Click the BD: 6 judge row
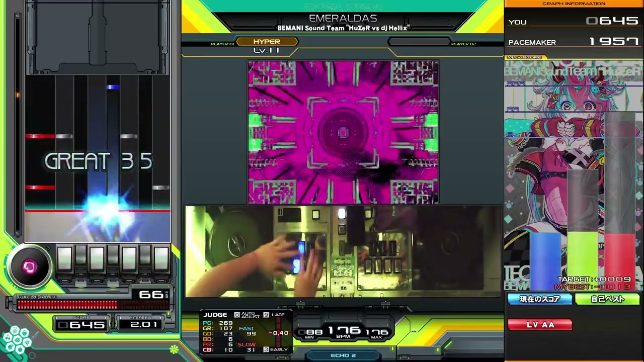Image resolution: width=644 pixels, height=362 pixels. point(218,339)
